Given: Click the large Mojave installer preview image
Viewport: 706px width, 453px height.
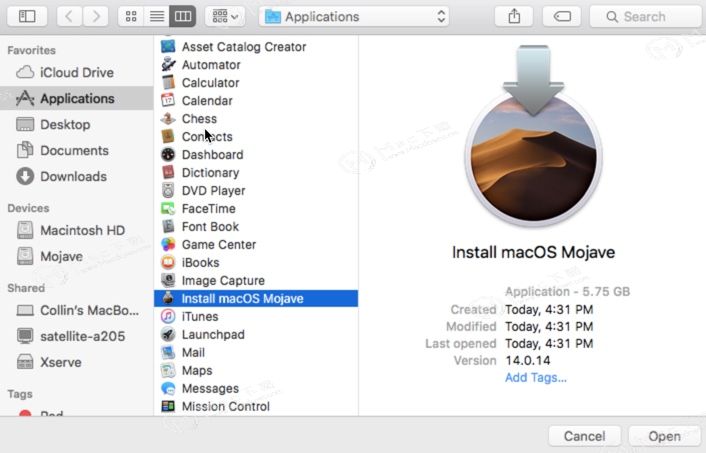Looking at the screenshot, I should pos(534,135).
